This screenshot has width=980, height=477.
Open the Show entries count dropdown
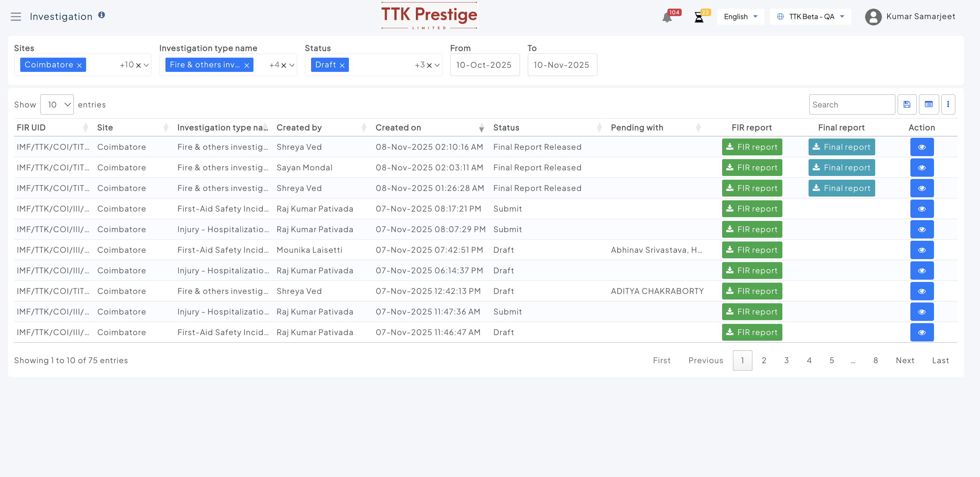57,104
